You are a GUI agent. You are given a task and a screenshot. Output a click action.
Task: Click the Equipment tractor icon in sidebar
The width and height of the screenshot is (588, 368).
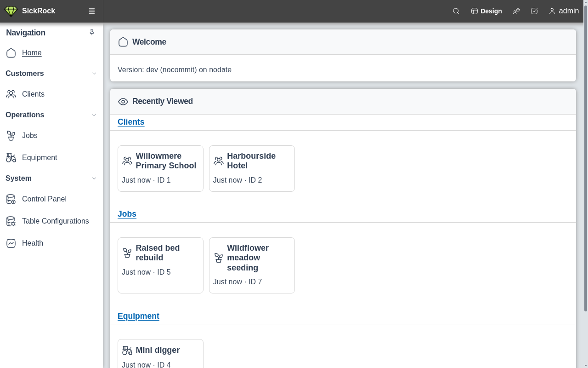click(11, 158)
